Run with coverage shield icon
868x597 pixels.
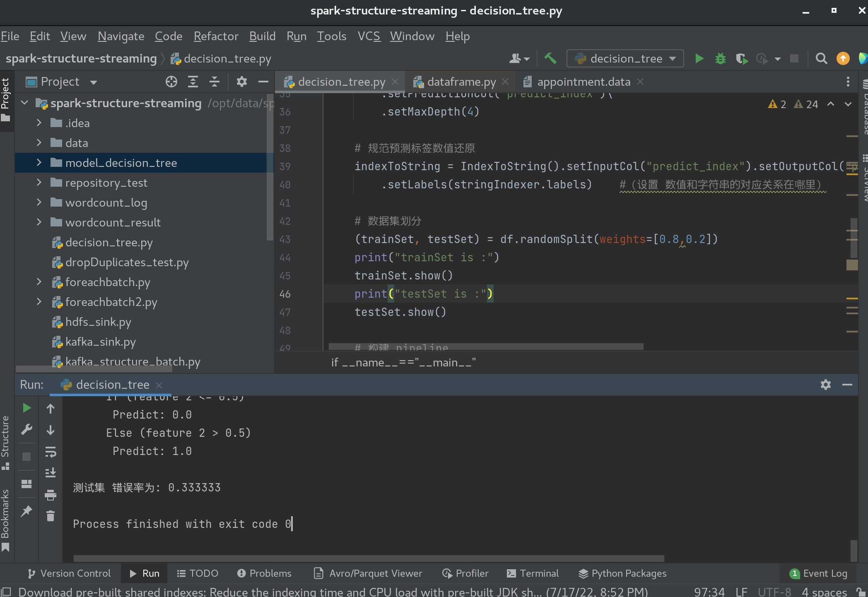coord(742,59)
